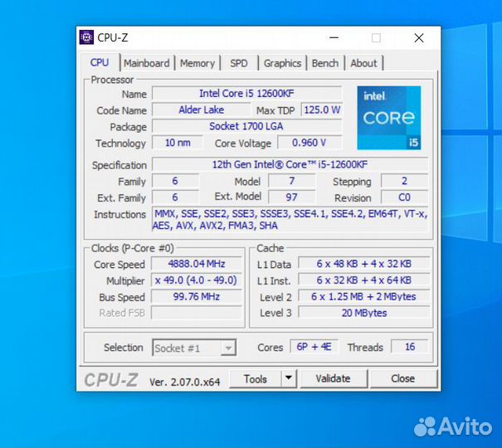Click the Intel Core i5 logo badge

coord(389,118)
